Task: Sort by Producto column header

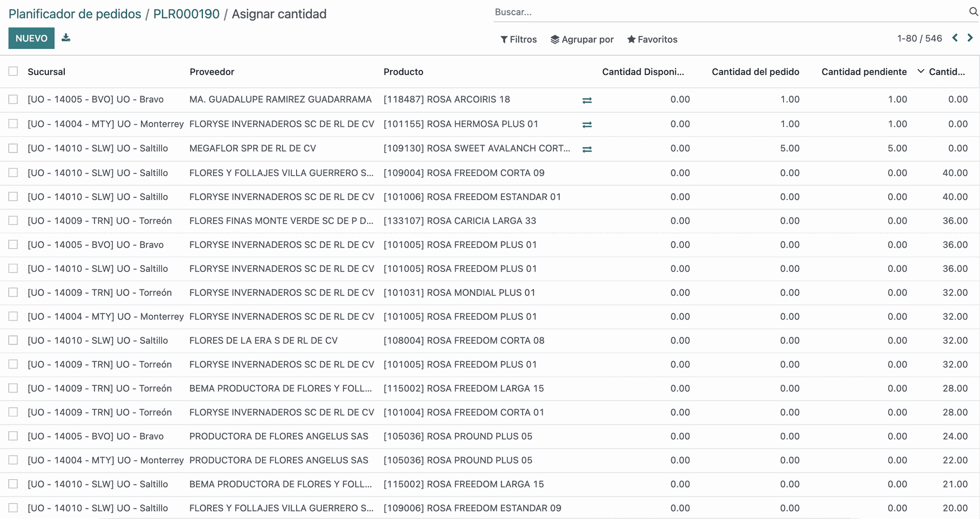Action: coord(403,72)
